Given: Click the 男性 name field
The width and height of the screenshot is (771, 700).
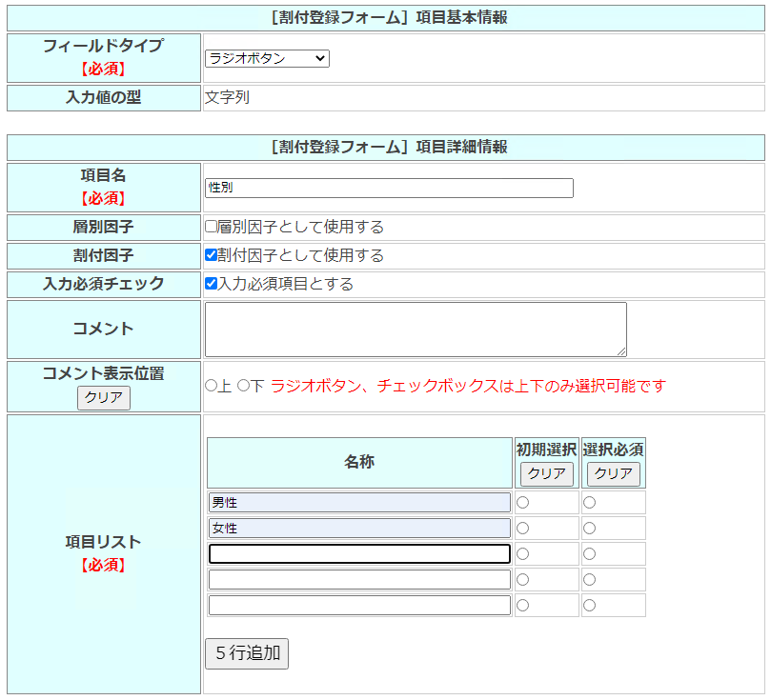Looking at the screenshot, I should pyautogui.click(x=359, y=503).
